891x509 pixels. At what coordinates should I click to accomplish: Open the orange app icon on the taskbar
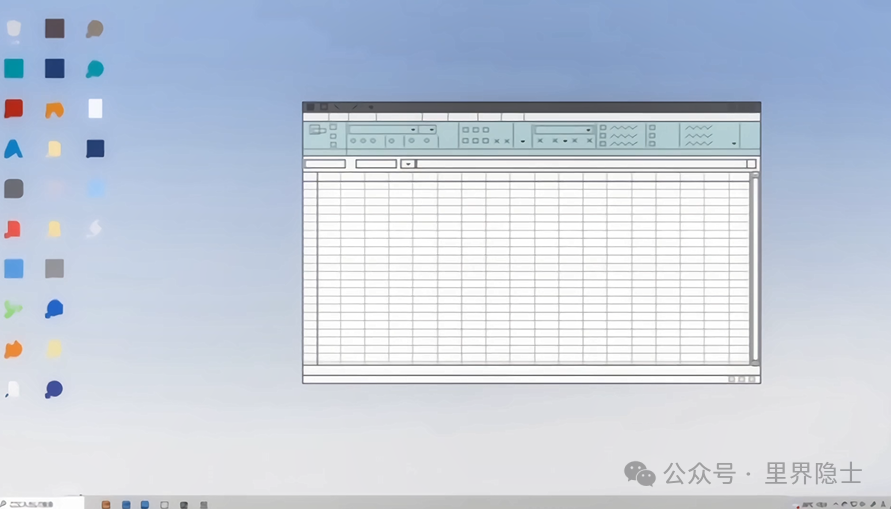[107, 505]
